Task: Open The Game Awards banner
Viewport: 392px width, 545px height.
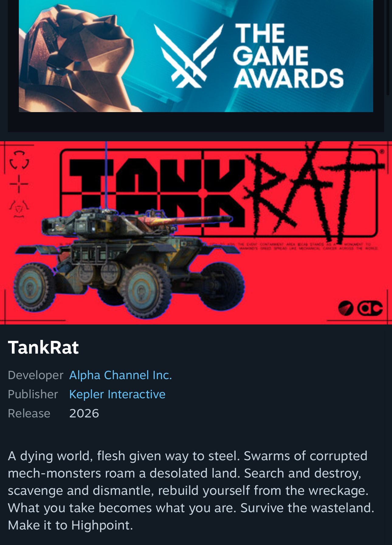Action: pyautogui.click(x=196, y=56)
